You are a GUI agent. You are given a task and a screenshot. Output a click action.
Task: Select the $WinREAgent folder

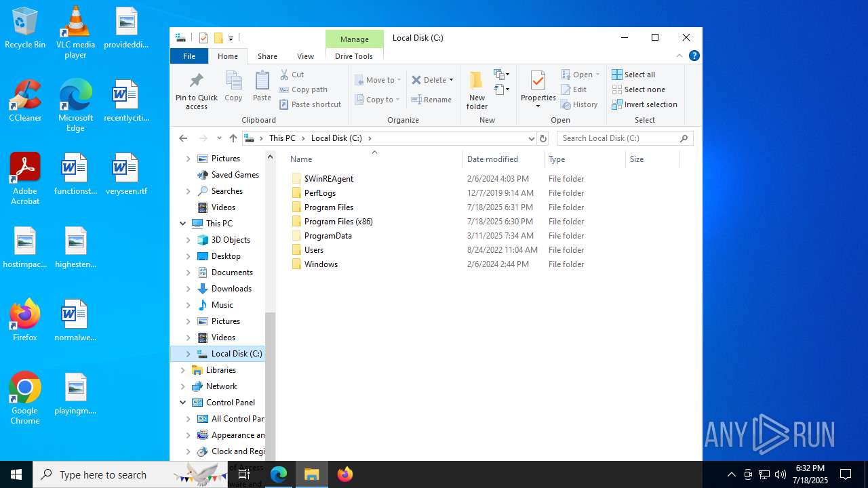click(x=329, y=179)
